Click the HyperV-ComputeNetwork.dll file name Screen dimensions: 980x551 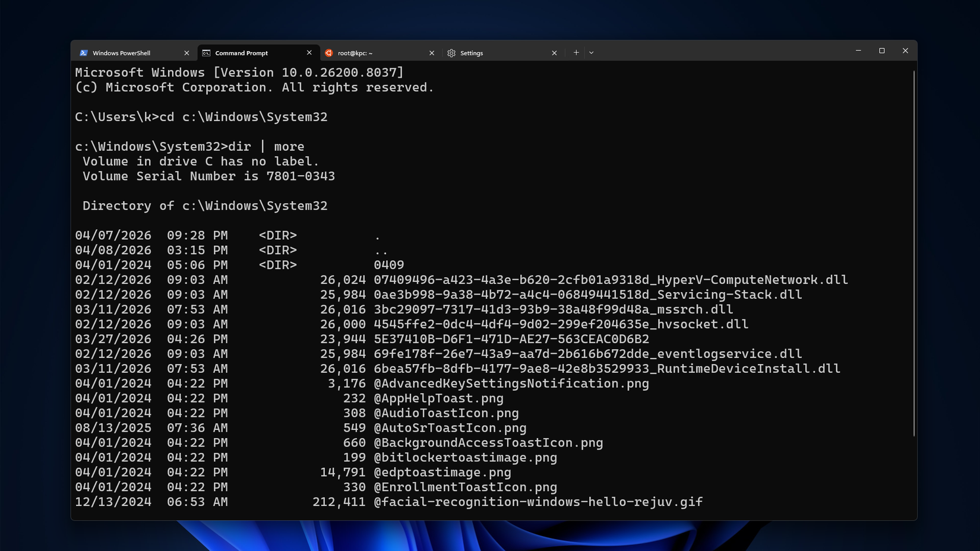[611, 280]
